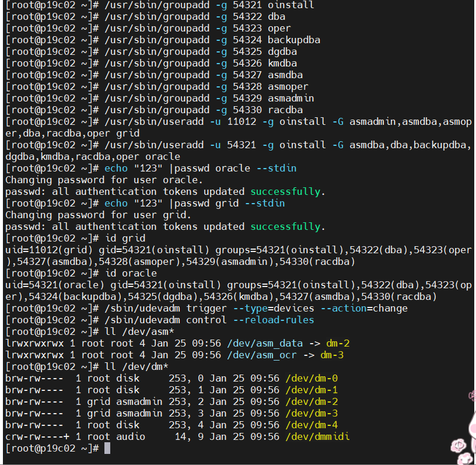Click 'Changing password for user oracle.' text

point(104,180)
